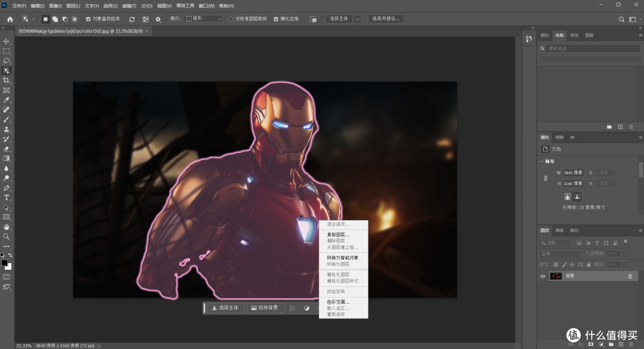Screen dimensions: 644x349
Task: Set canvas to landscape orientation
Action: [577, 196]
